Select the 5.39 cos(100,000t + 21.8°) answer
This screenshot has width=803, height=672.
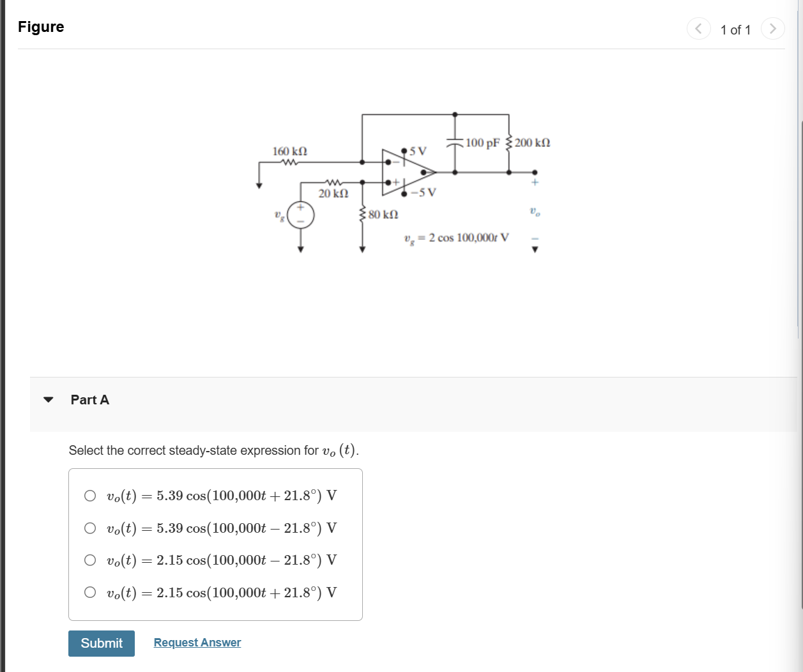coord(90,496)
